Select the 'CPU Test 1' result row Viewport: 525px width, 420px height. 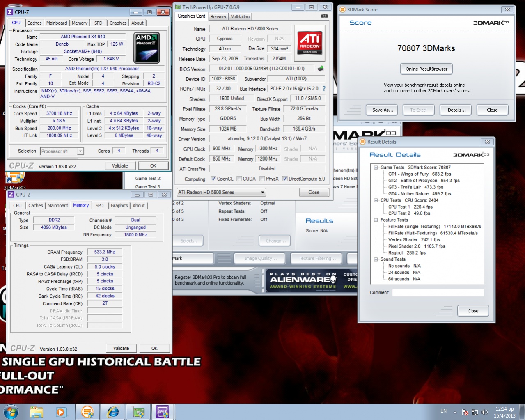(410, 207)
